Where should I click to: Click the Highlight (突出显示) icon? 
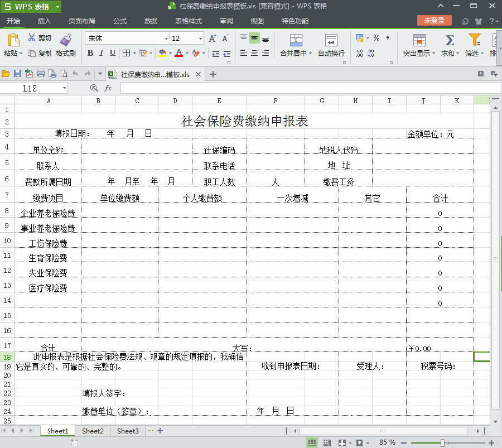(x=419, y=40)
